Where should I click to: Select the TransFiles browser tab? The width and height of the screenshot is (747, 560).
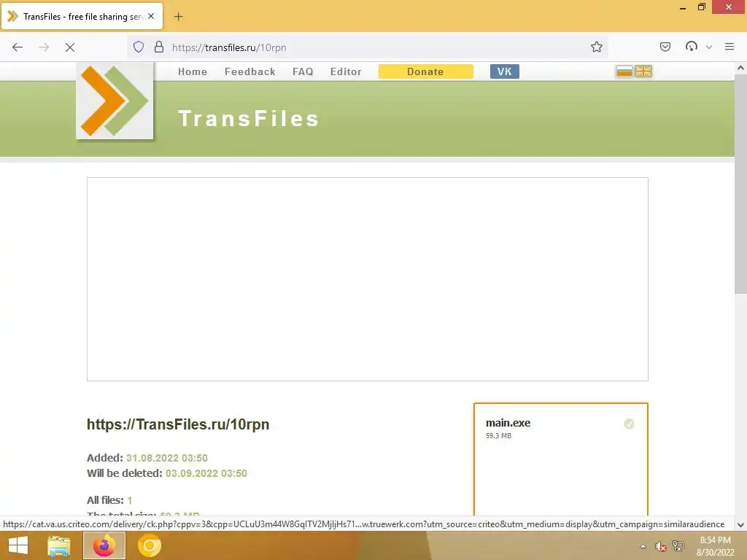pyautogui.click(x=82, y=16)
